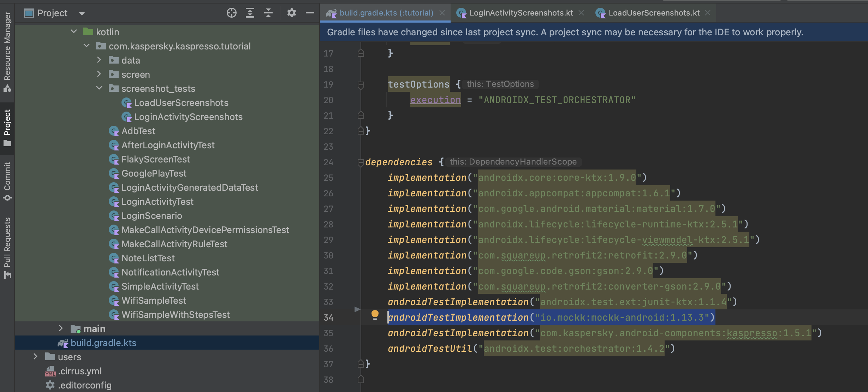Collapse the screenshot_tests package
Viewport: 868px width, 392px height.
(x=99, y=88)
